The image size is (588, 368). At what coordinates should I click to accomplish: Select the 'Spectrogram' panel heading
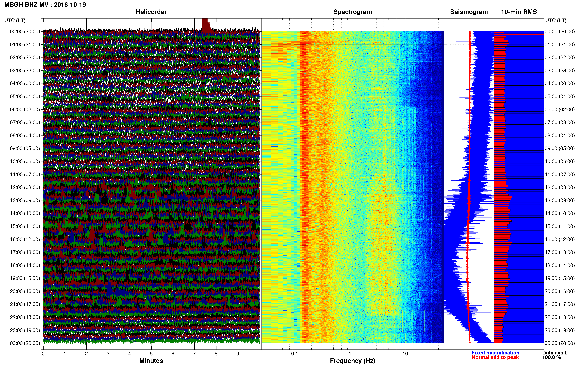pyautogui.click(x=352, y=12)
